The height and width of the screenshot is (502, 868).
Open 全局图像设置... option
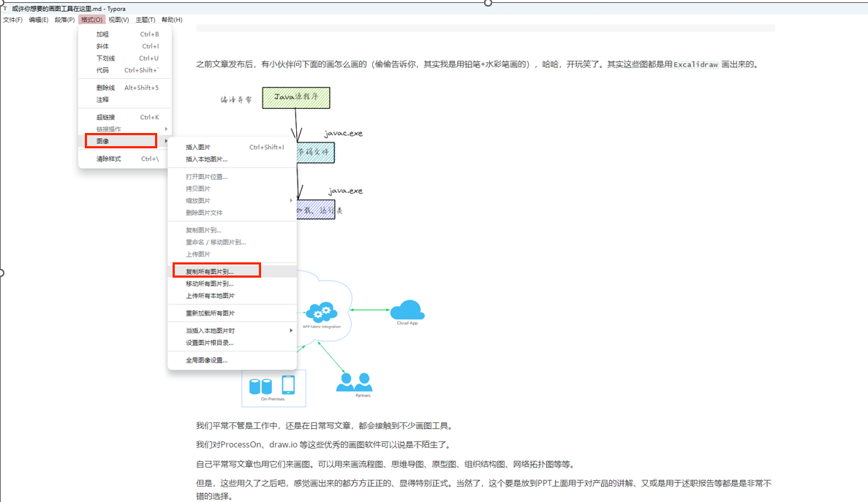coord(233,360)
